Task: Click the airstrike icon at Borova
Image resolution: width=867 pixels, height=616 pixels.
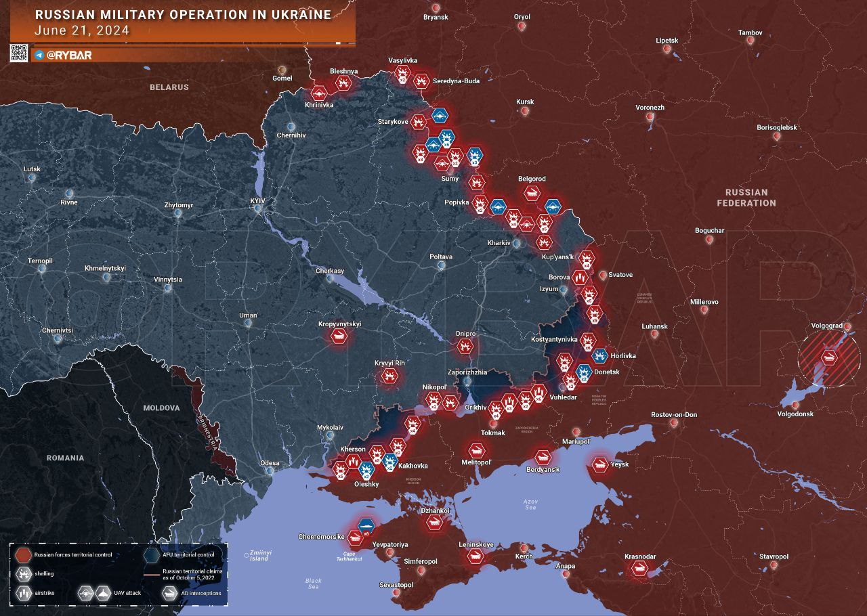Action: pos(579,278)
